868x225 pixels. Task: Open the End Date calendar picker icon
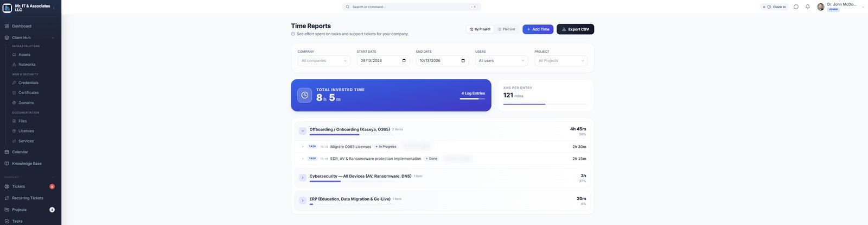(463, 61)
